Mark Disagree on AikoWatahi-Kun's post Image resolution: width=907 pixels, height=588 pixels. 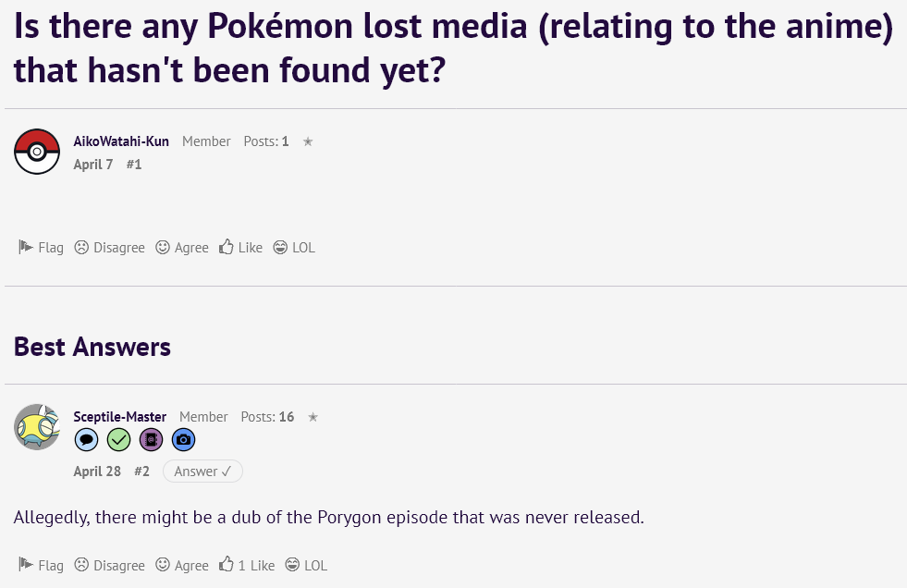(110, 248)
